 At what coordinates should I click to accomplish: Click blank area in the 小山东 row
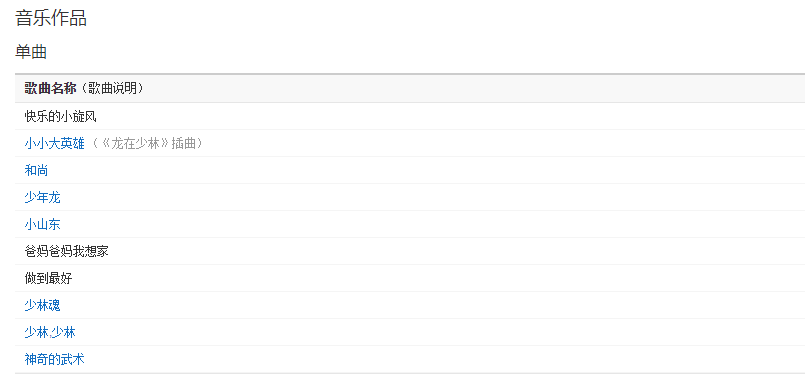coord(414,224)
